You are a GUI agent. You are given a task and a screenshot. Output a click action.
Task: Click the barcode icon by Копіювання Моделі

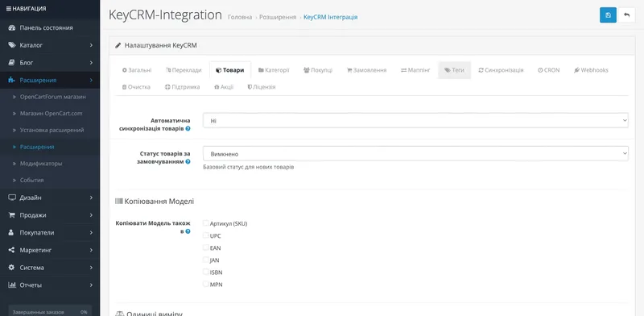coord(118,202)
